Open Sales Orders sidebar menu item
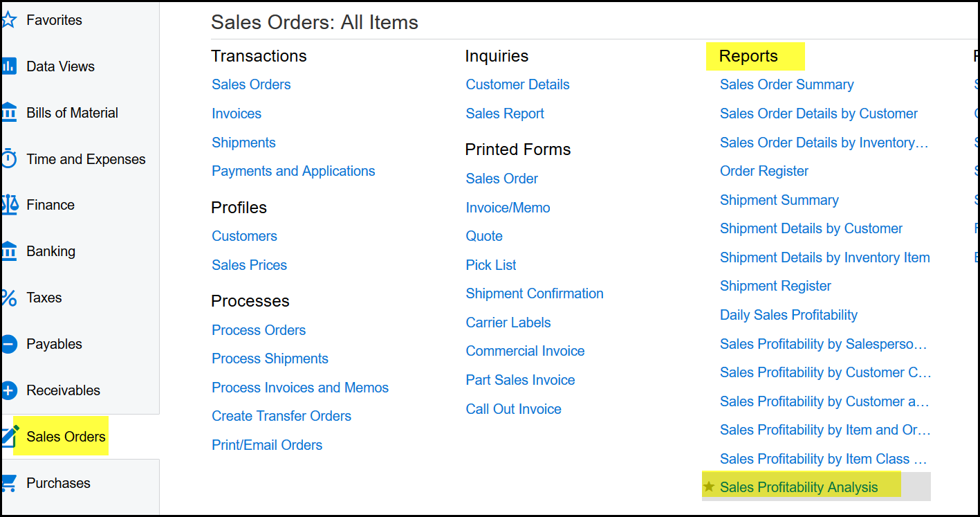The width and height of the screenshot is (980, 517). [x=66, y=437]
